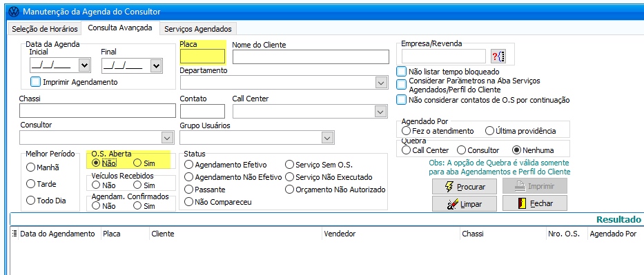Viewport: 644px width, 275px height.
Task: Choose Agendamento Não Efetivo status
Action: click(189, 177)
